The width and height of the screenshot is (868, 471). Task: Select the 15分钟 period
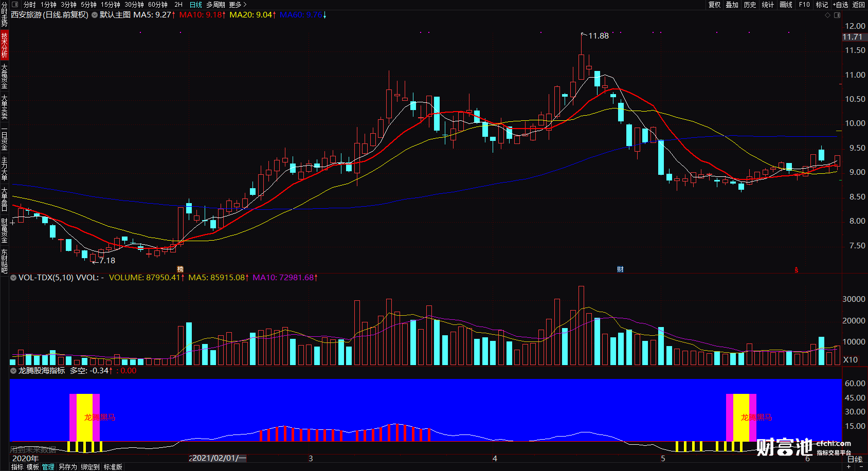(x=110, y=4)
